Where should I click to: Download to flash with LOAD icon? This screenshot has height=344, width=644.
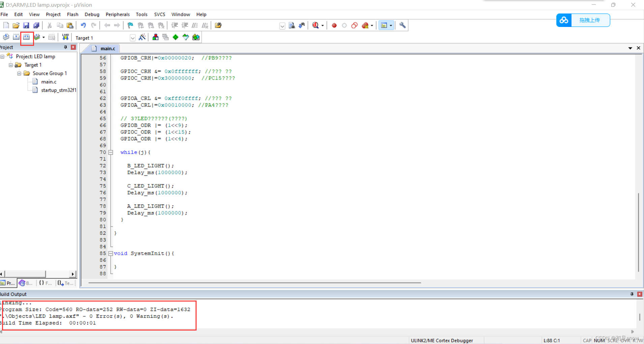65,37
